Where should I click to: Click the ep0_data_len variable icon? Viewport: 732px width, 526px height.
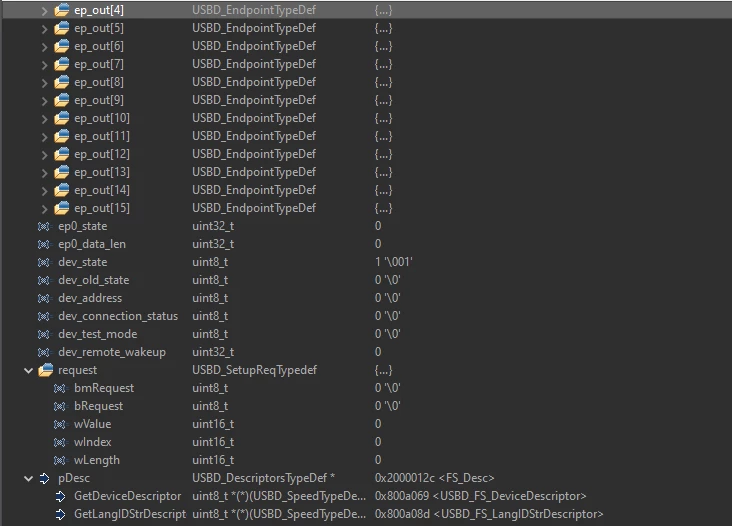click(44, 245)
